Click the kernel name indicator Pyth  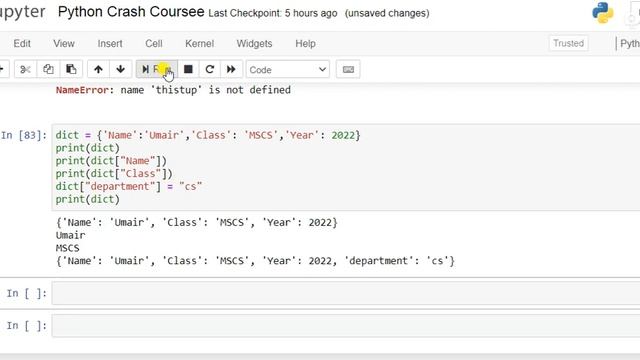[629, 44]
